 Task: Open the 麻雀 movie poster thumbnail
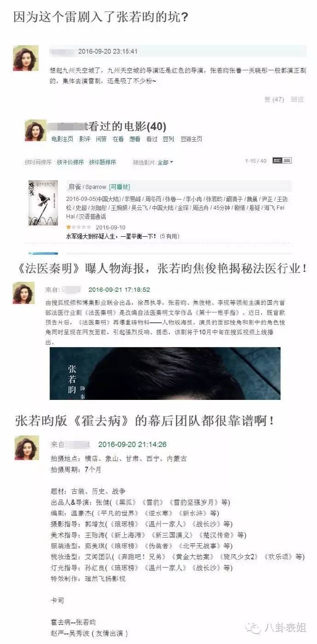43,202
